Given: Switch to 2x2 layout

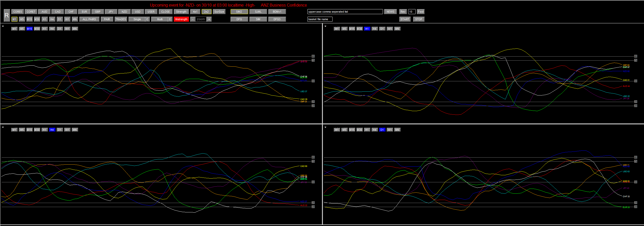Looking at the screenshot, I should point(207,12).
